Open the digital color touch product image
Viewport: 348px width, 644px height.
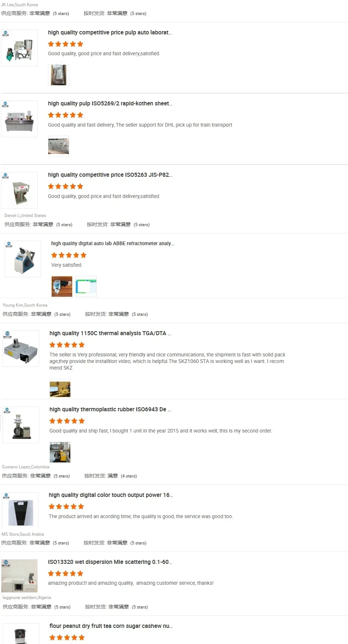(20, 510)
